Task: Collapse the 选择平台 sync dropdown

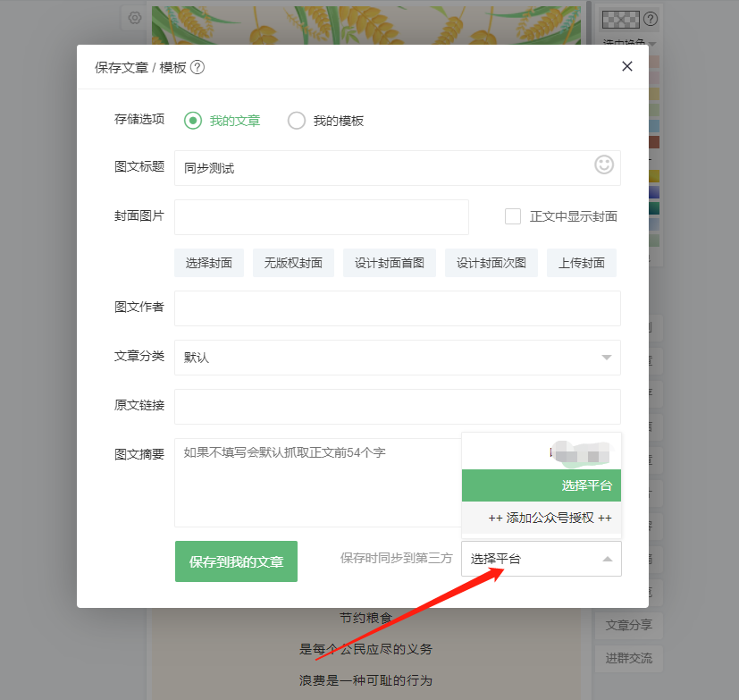Action: point(541,559)
